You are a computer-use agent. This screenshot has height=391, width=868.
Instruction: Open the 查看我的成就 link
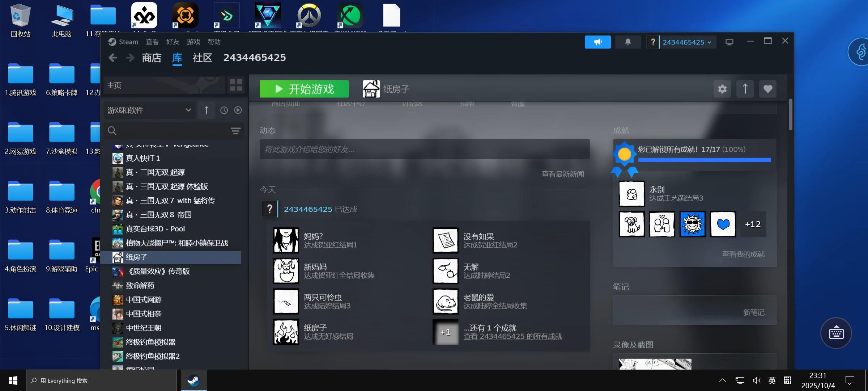[743, 254]
